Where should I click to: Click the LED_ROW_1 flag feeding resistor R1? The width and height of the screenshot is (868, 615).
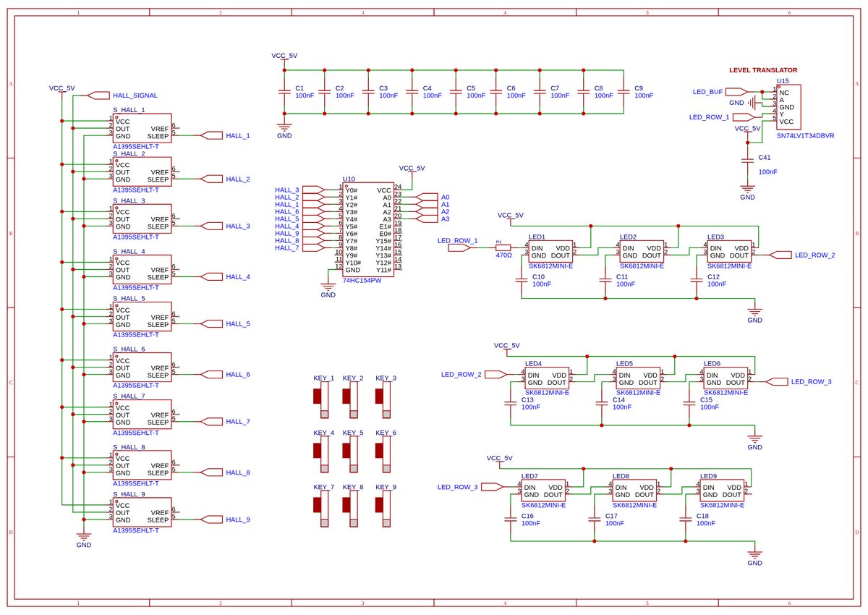(x=459, y=247)
